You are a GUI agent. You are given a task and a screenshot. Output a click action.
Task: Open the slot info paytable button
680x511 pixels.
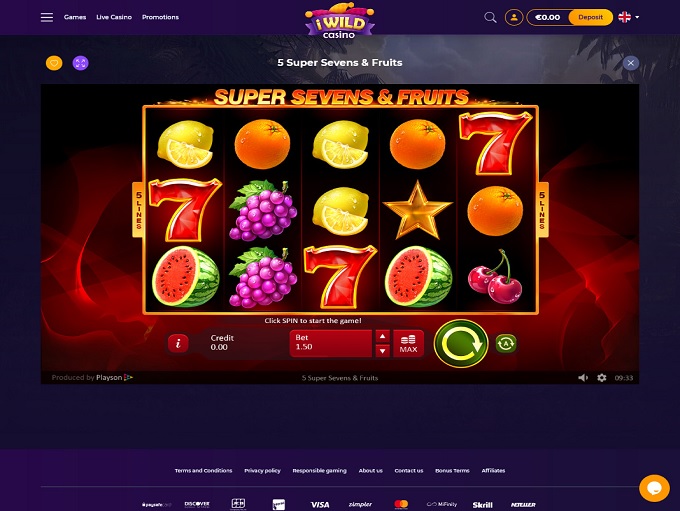coord(178,343)
